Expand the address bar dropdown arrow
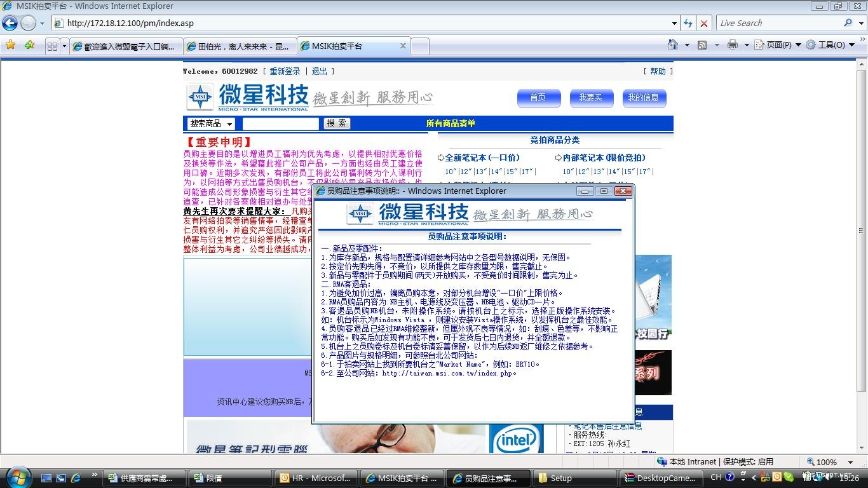 point(675,24)
